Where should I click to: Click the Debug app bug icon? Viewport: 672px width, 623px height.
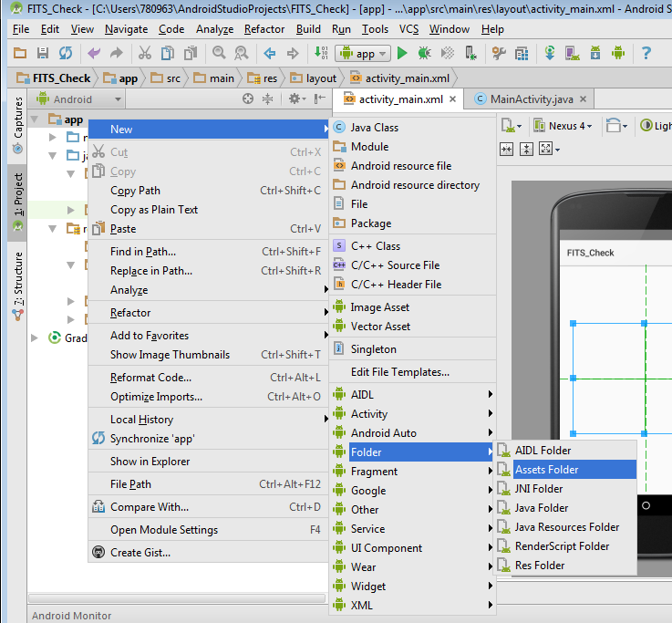[x=423, y=54]
